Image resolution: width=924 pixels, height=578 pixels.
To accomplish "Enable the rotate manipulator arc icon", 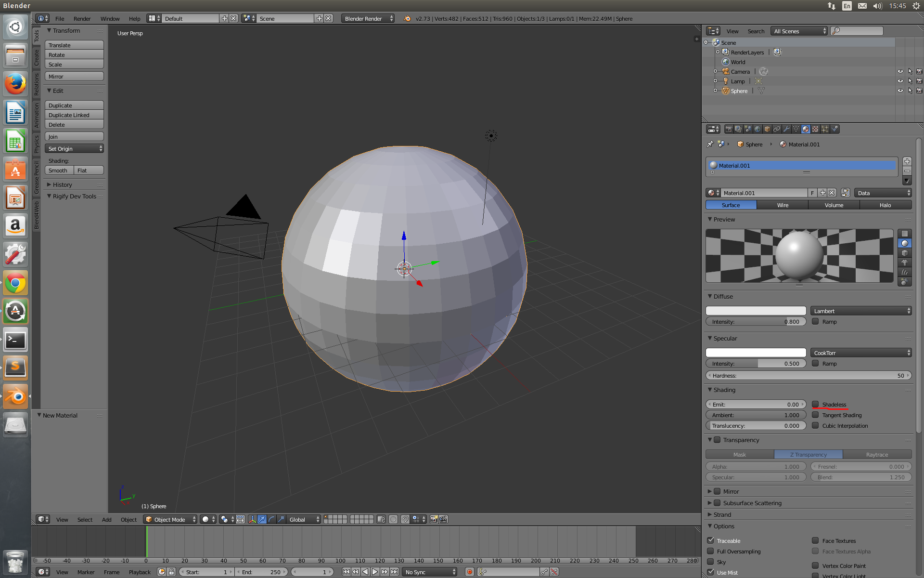I will (x=272, y=519).
